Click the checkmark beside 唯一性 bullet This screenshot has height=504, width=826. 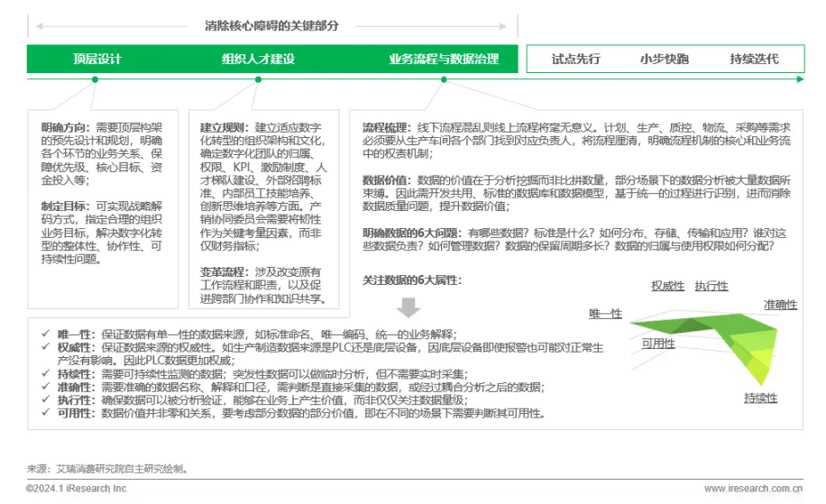pos(46,334)
